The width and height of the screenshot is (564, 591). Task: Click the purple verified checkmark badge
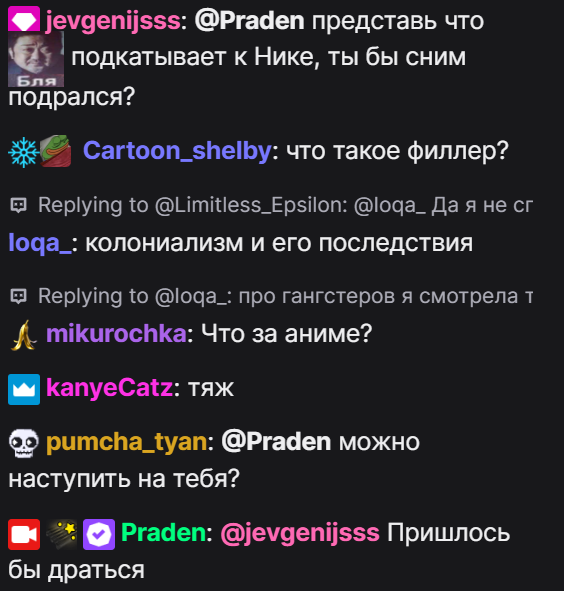(99, 534)
